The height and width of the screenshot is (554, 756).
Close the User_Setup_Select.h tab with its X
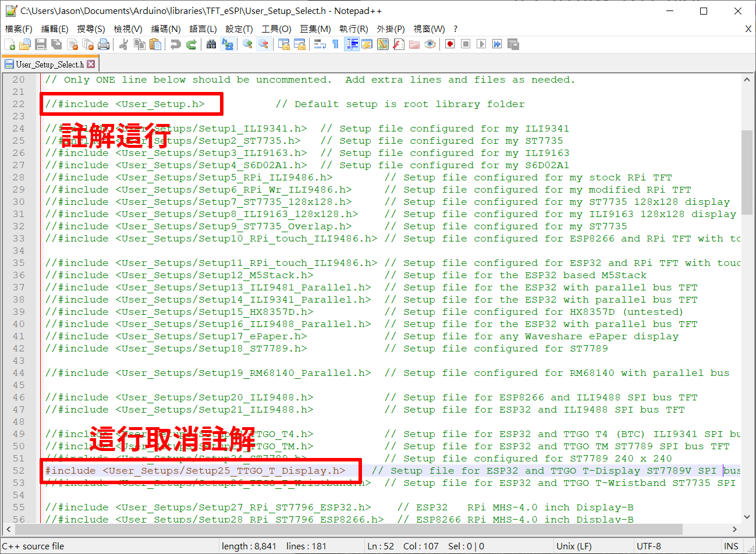[x=91, y=64]
